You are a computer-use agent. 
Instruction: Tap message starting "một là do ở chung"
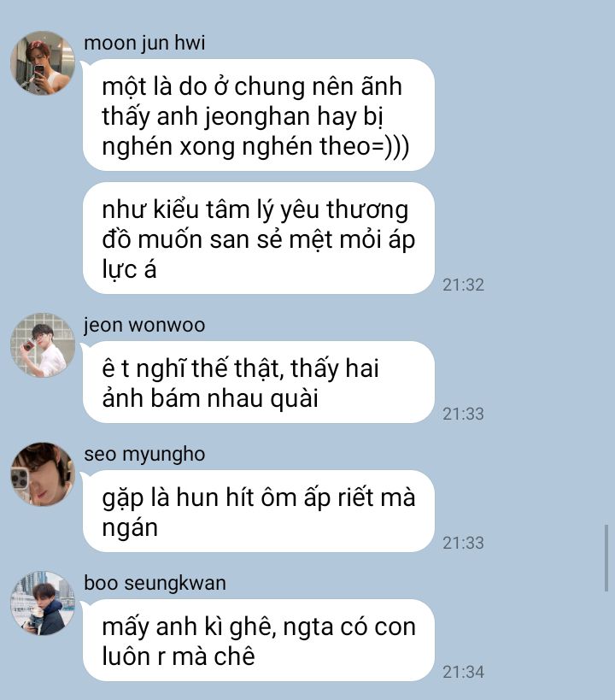point(259,115)
